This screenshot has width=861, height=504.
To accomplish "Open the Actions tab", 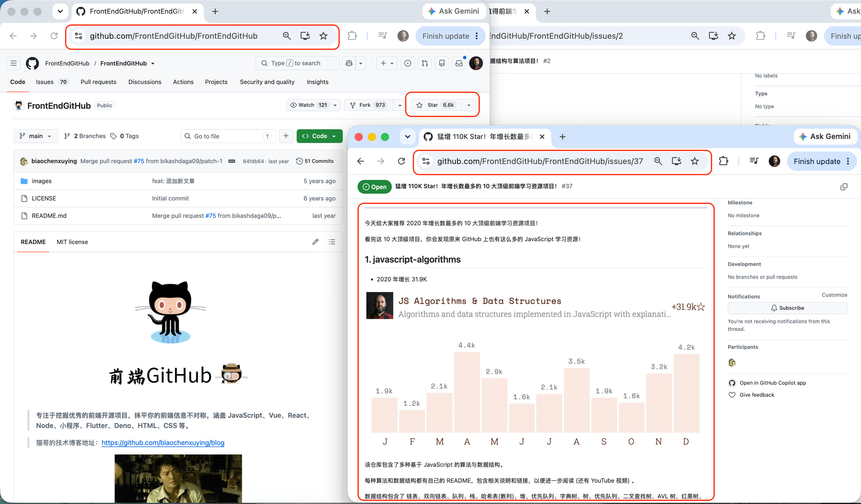I will tap(183, 82).
